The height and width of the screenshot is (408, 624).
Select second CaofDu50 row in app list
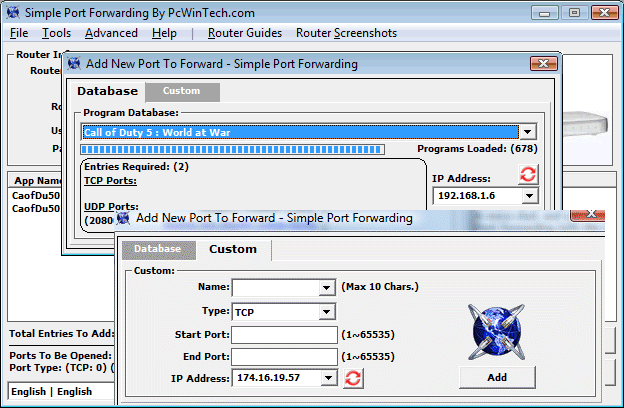click(x=36, y=209)
